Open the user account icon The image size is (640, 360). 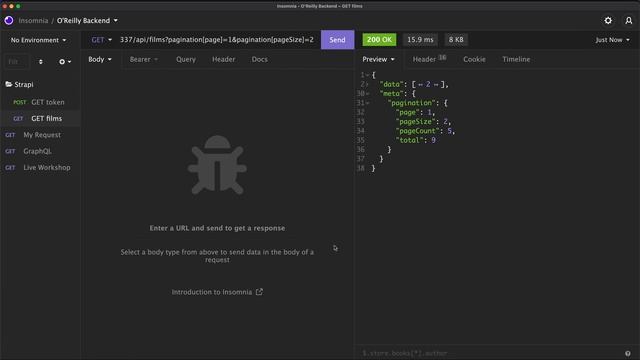[x=629, y=20]
